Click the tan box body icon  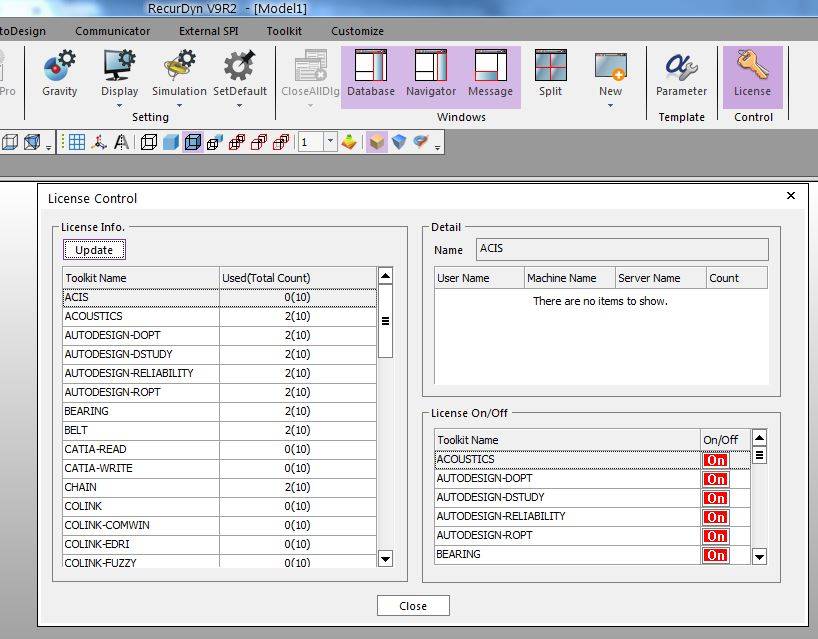coord(377,142)
